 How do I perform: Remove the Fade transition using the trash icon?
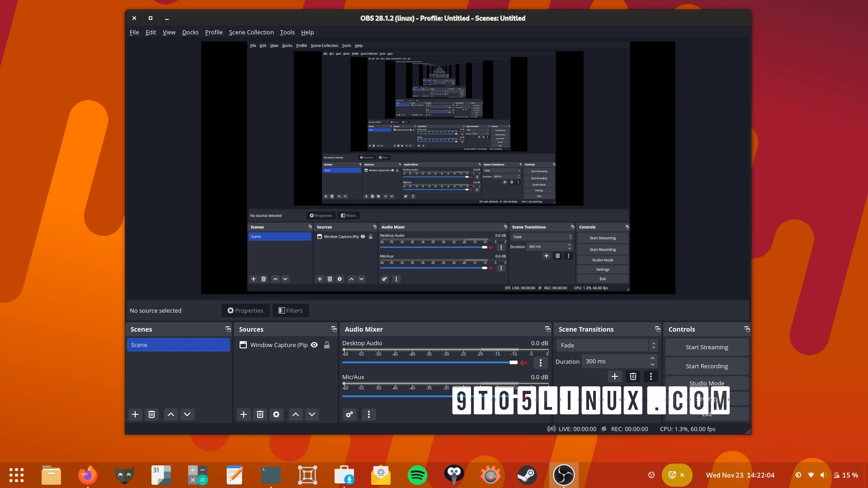tap(632, 376)
